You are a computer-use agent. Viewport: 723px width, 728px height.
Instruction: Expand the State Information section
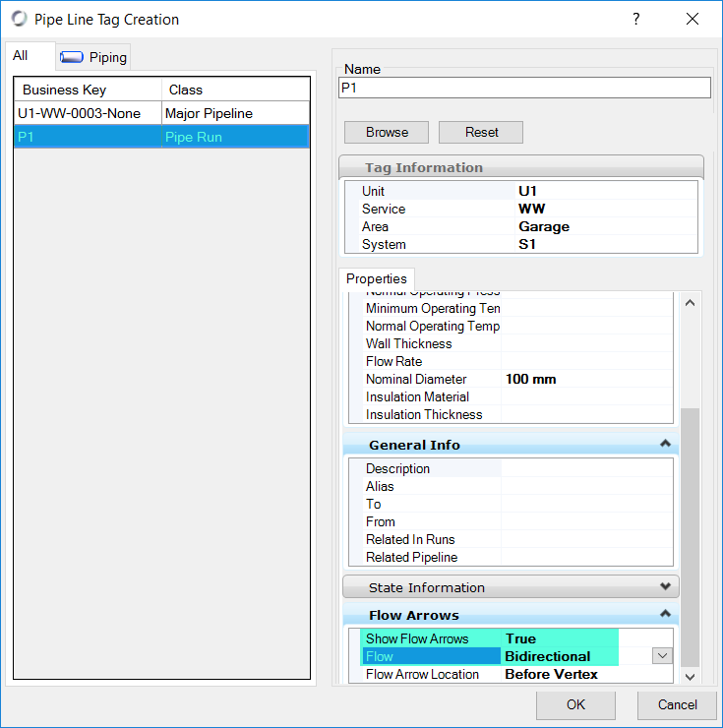(666, 587)
